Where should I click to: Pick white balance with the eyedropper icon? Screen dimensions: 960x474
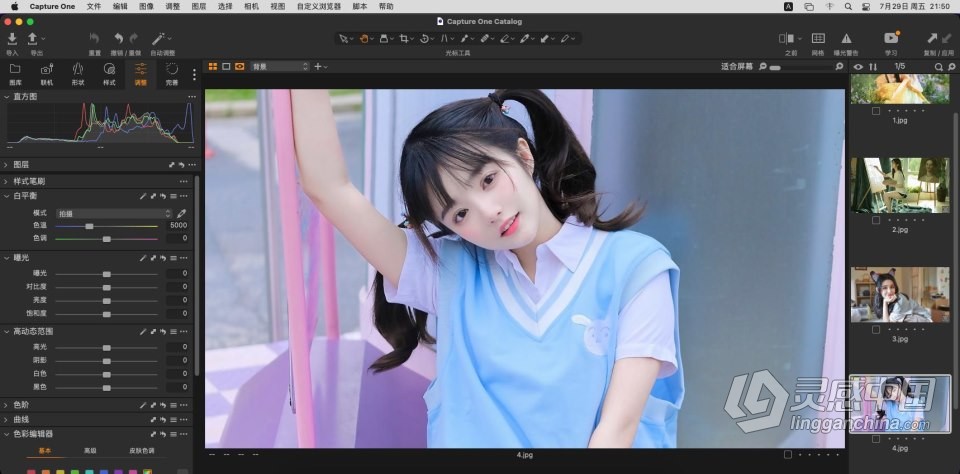point(182,213)
